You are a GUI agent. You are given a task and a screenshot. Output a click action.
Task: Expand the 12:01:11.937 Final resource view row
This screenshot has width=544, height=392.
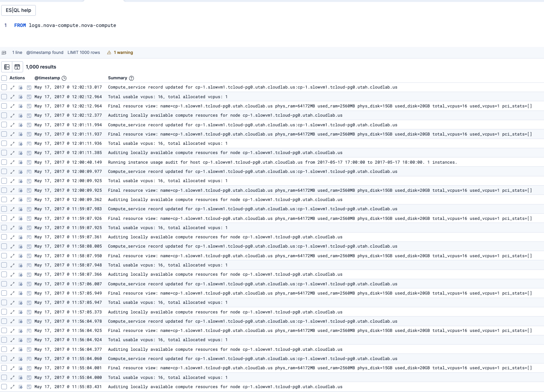pyautogui.click(x=12, y=134)
